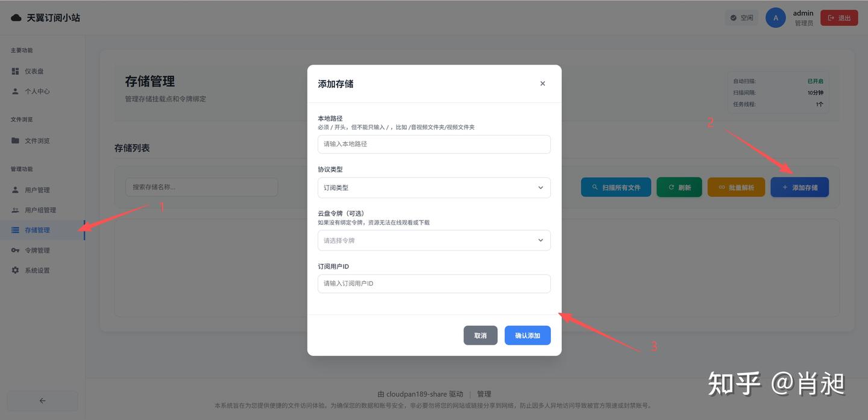The height and width of the screenshot is (420, 868).
Task: Open the 协议类型 protocol type dropdown
Action: (433, 187)
